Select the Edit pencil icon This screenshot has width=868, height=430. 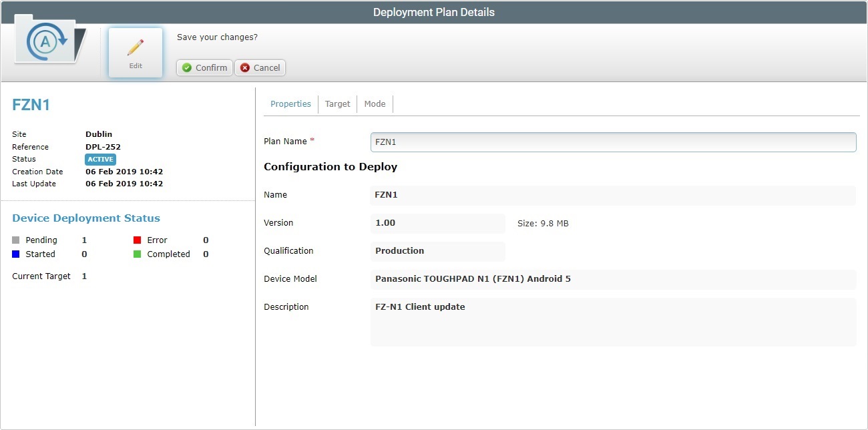pos(135,47)
